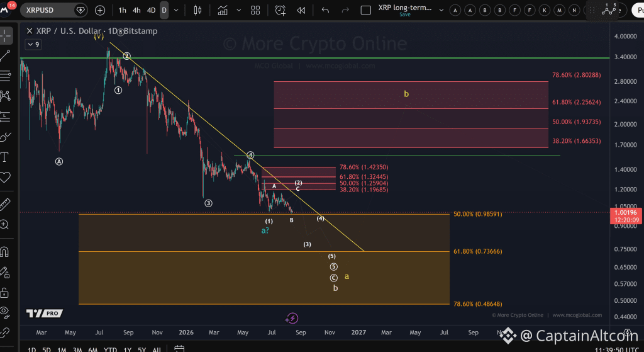Hide all drawings with the eye icon

[x=5, y=312]
